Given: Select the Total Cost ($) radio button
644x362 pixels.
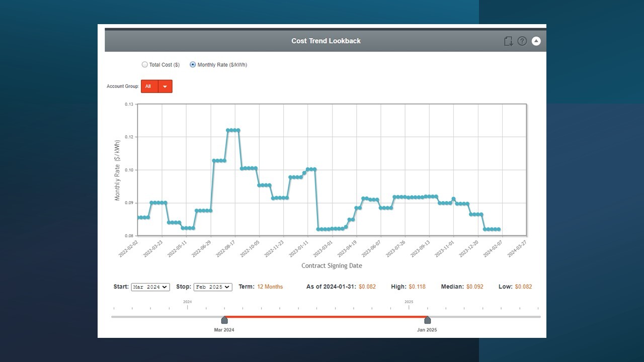Looking at the screenshot, I should tap(145, 65).
